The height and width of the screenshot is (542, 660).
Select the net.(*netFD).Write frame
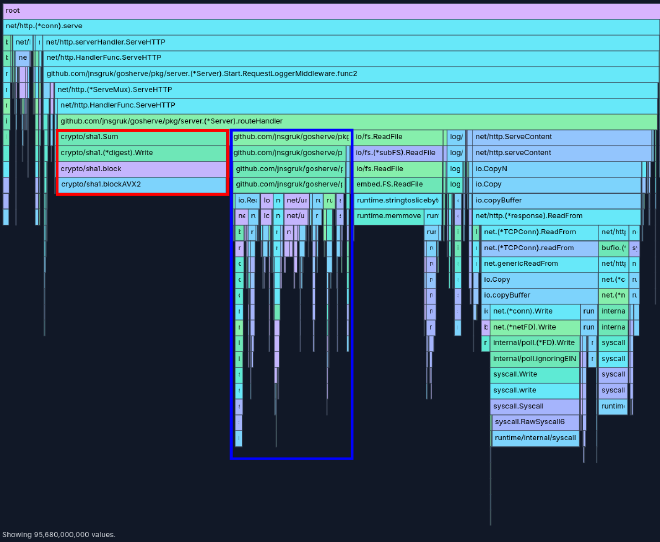click(535, 327)
